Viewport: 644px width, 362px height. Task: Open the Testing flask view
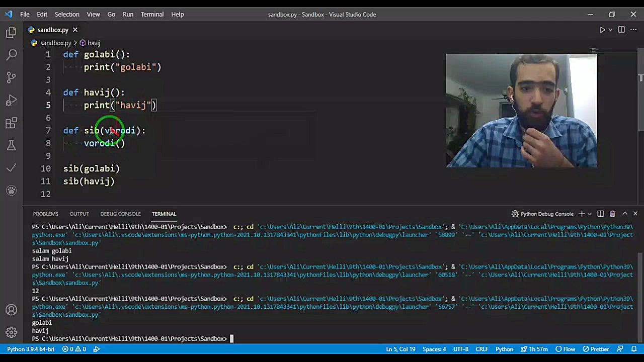(11, 145)
